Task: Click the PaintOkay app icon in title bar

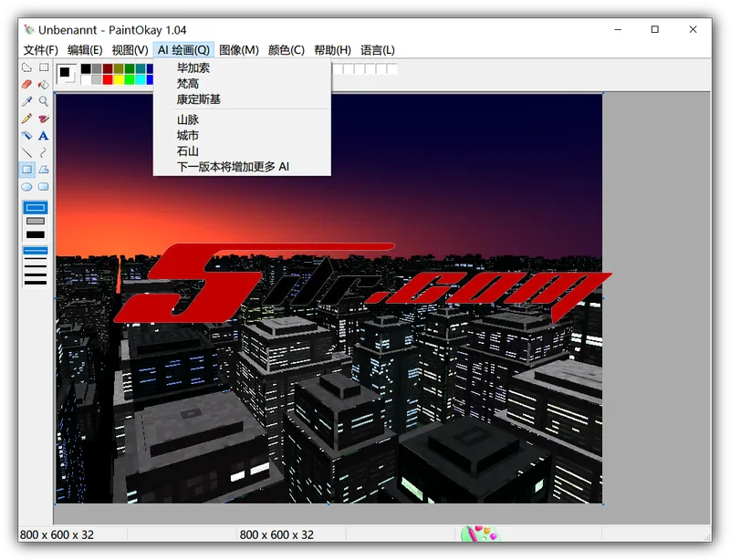Action: click(x=29, y=30)
